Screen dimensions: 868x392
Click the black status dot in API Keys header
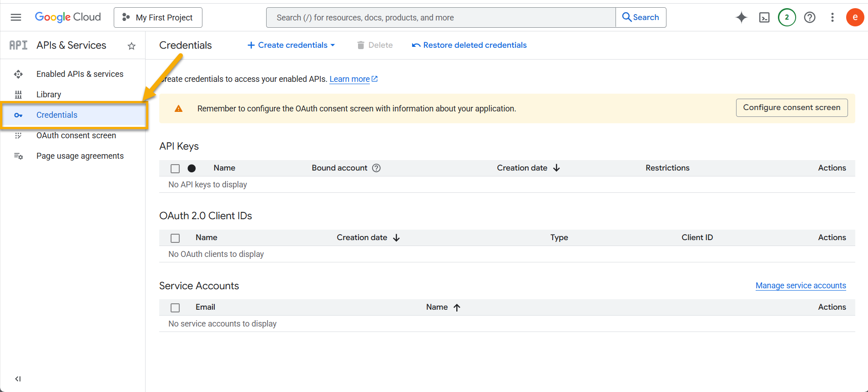[x=192, y=168]
